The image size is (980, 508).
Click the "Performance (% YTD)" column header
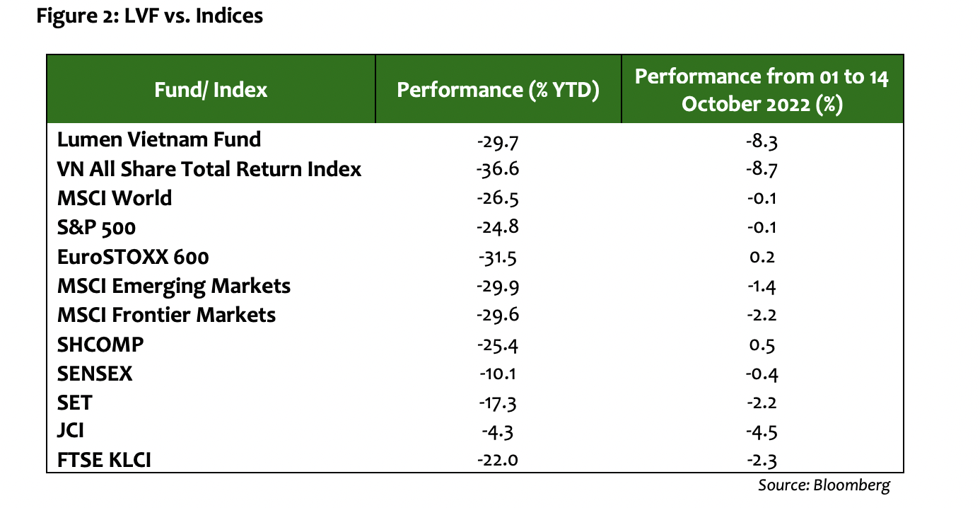pyautogui.click(x=498, y=90)
